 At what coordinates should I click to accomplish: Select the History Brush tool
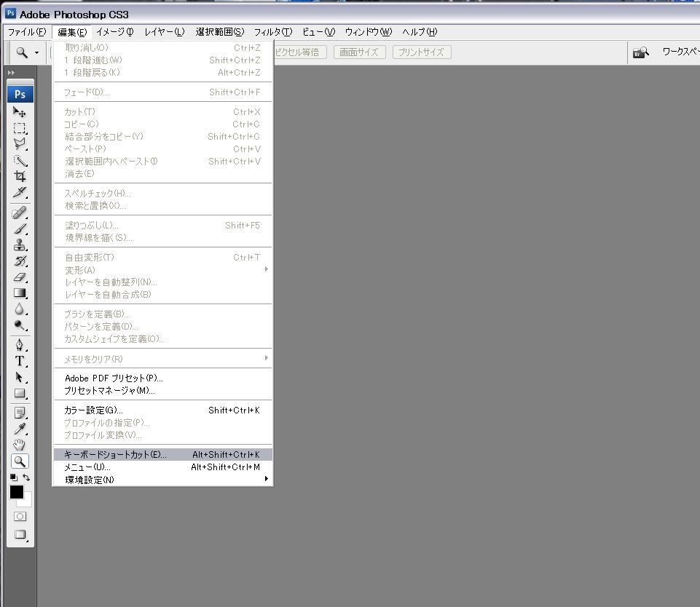[x=20, y=261]
